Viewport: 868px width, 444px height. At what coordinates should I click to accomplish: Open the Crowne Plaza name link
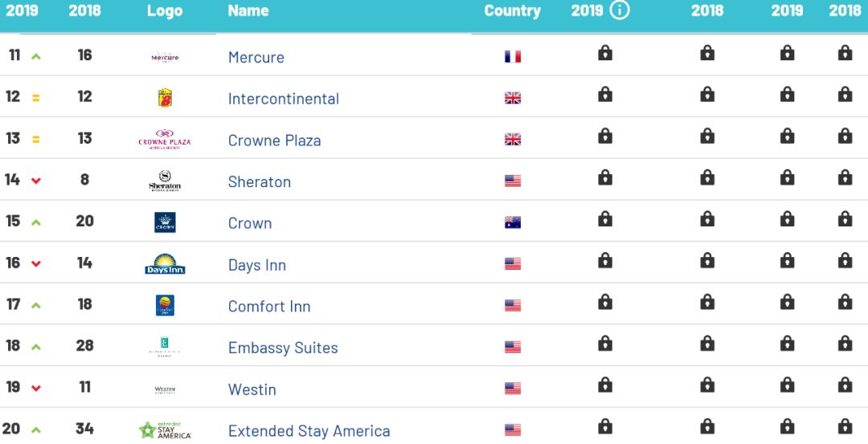coord(274,140)
